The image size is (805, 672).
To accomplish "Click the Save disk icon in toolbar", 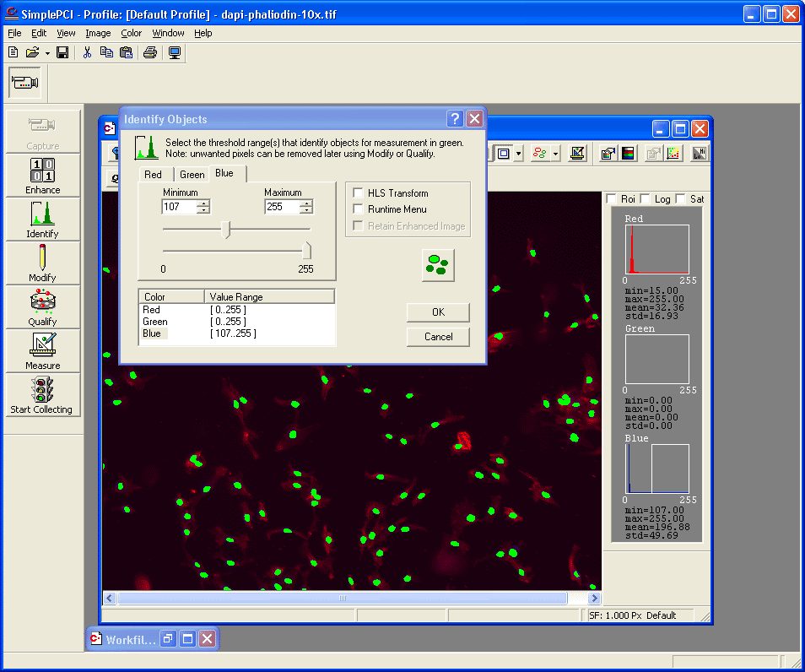I will [62, 52].
